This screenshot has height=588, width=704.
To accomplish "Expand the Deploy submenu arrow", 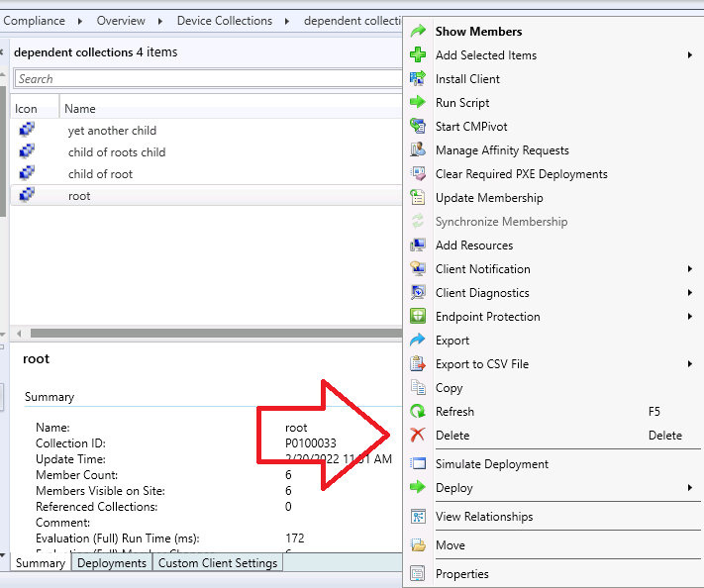I will (690, 487).
